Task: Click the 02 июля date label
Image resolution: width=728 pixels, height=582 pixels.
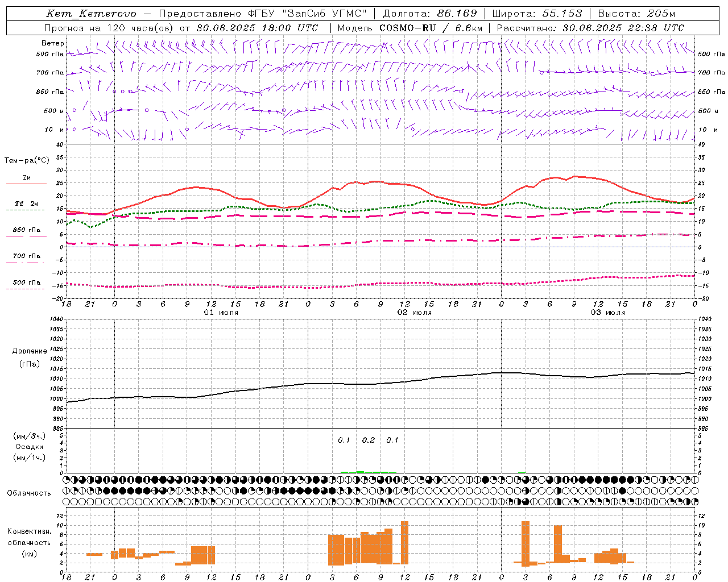Action: pyautogui.click(x=414, y=313)
